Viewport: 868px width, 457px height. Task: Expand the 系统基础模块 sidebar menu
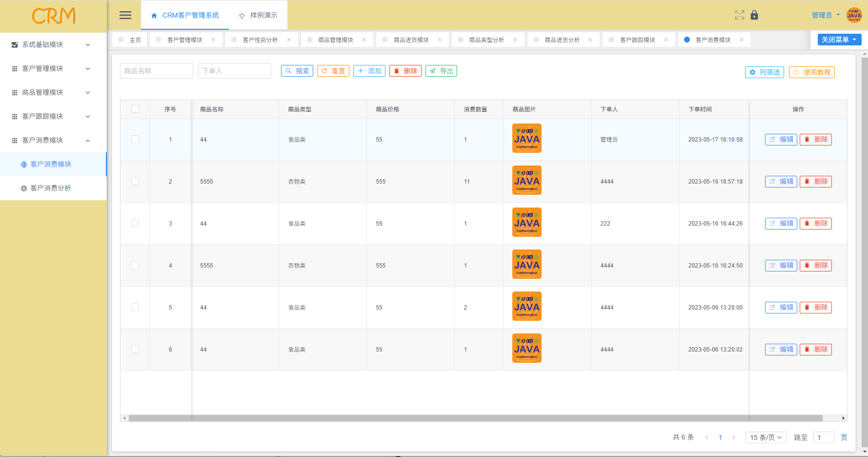51,44
